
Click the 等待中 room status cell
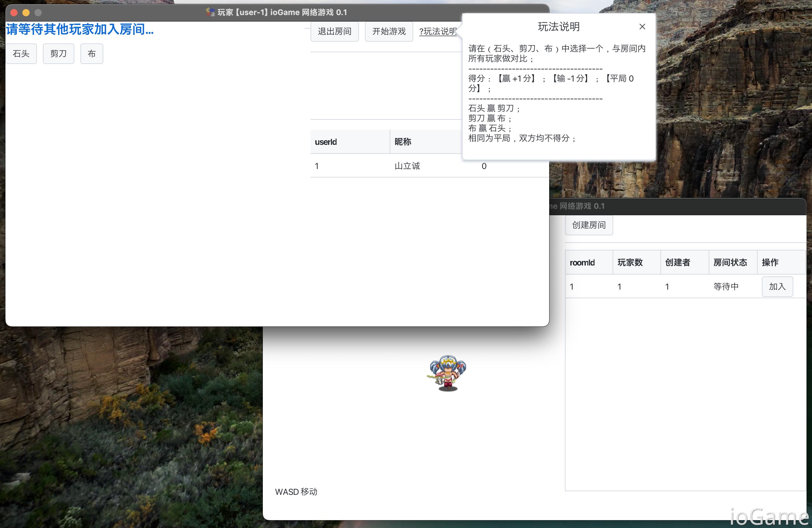(726, 286)
